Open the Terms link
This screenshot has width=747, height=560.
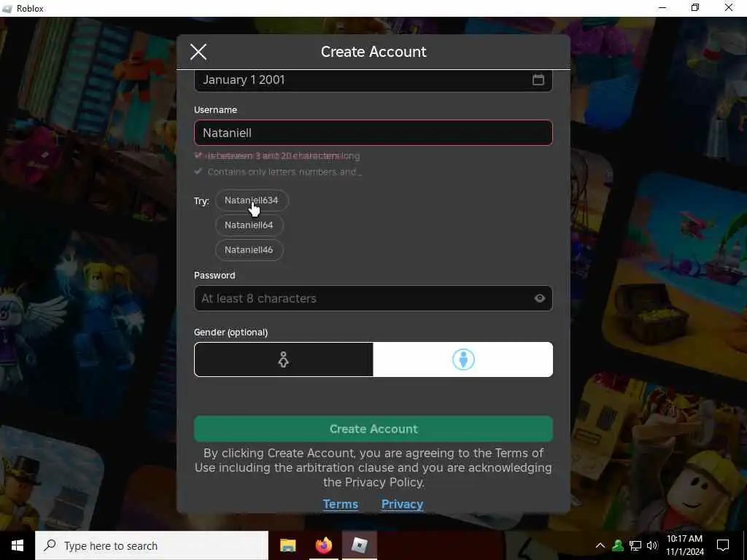pyautogui.click(x=340, y=505)
